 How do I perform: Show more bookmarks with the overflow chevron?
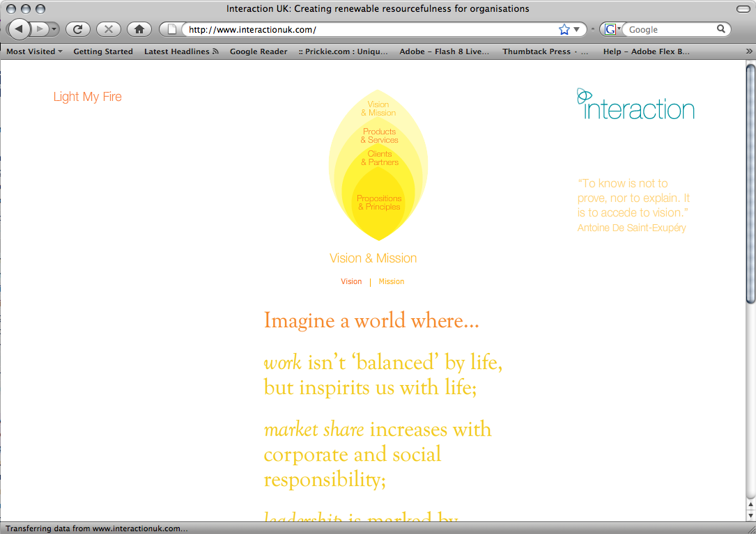pyautogui.click(x=749, y=52)
